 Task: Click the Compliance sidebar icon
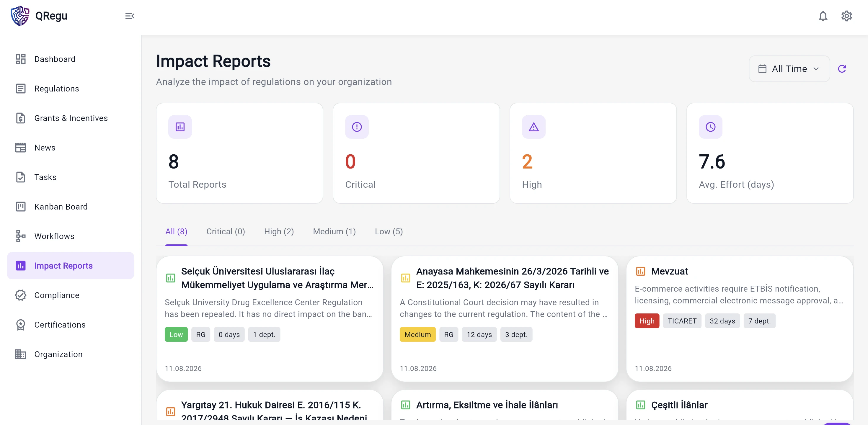tap(21, 295)
